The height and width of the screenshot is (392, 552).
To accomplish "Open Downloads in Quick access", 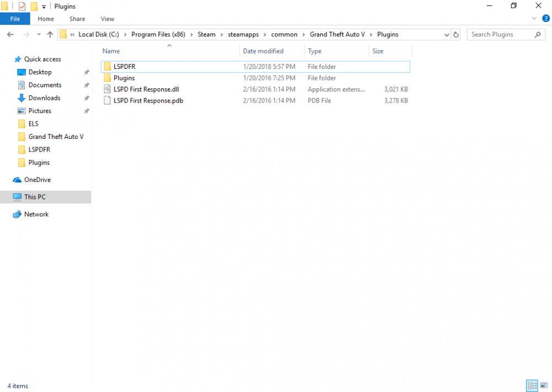I will click(x=44, y=98).
